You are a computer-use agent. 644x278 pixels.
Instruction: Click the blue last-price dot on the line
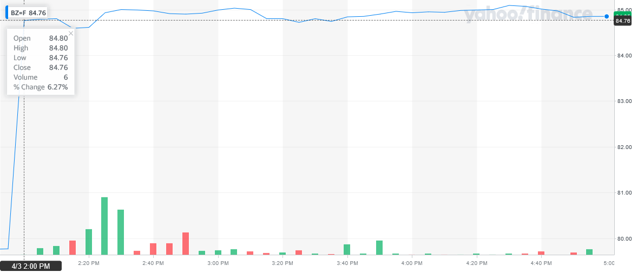click(607, 16)
